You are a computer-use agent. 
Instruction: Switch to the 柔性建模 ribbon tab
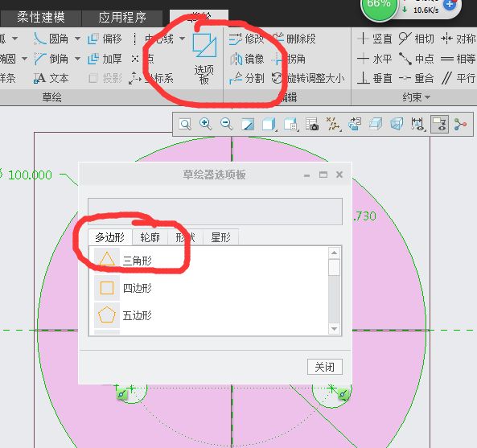click(x=41, y=18)
